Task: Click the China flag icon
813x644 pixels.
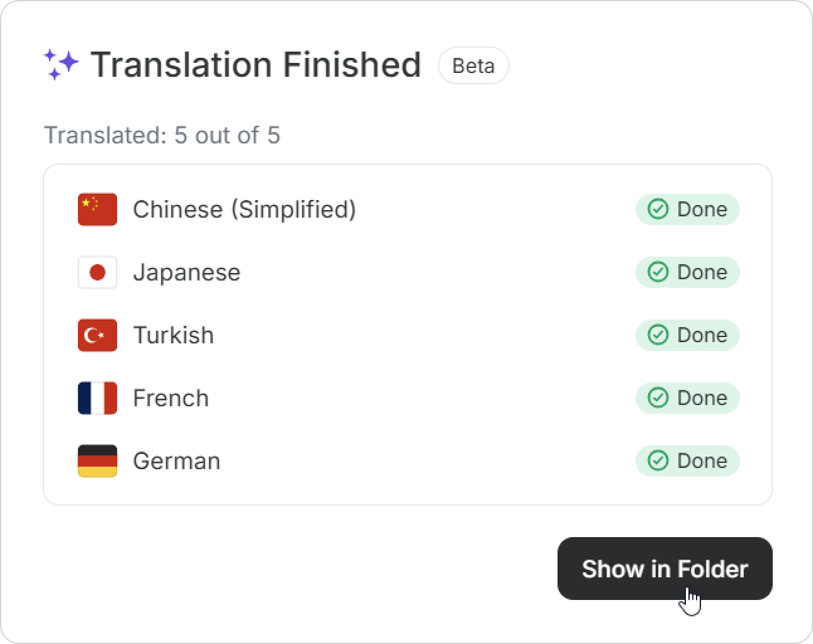Action: point(98,209)
